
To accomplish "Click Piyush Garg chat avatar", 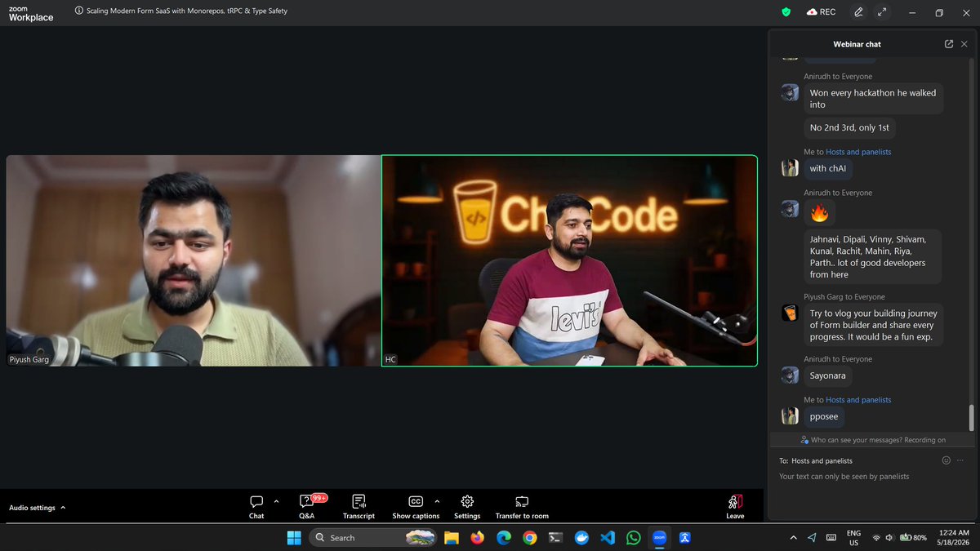I will 789,313.
